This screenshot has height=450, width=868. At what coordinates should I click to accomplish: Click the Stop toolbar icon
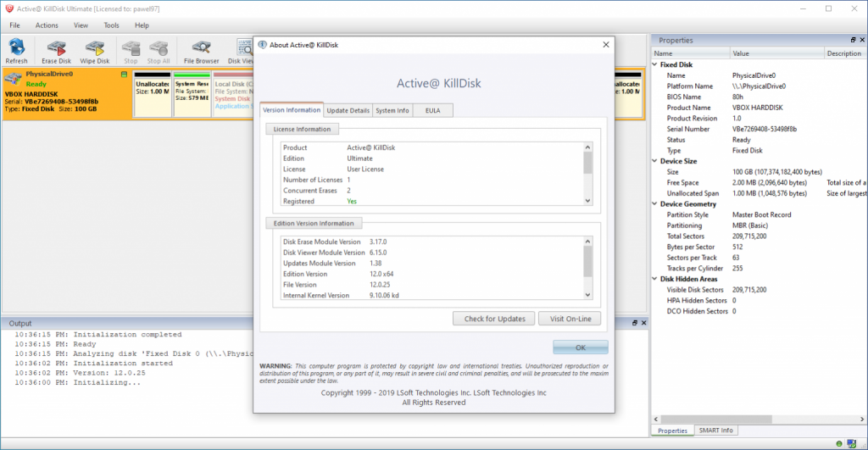coord(131,52)
